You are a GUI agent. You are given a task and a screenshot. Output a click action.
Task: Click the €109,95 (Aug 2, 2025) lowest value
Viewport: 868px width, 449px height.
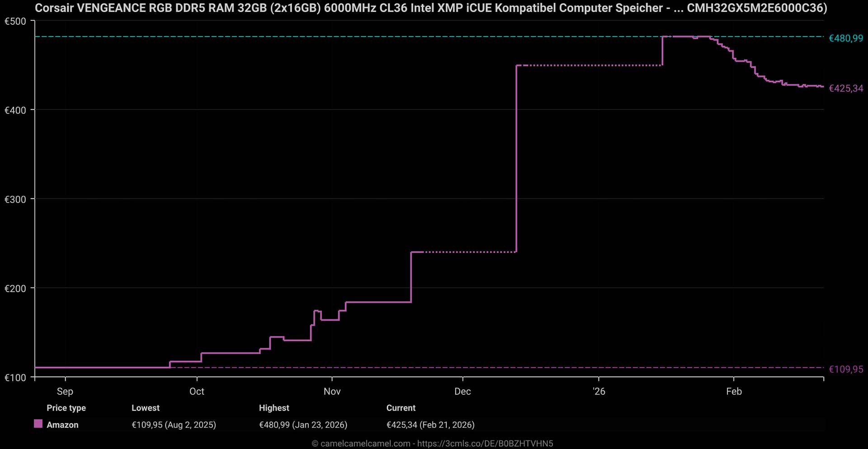(174, 425)
